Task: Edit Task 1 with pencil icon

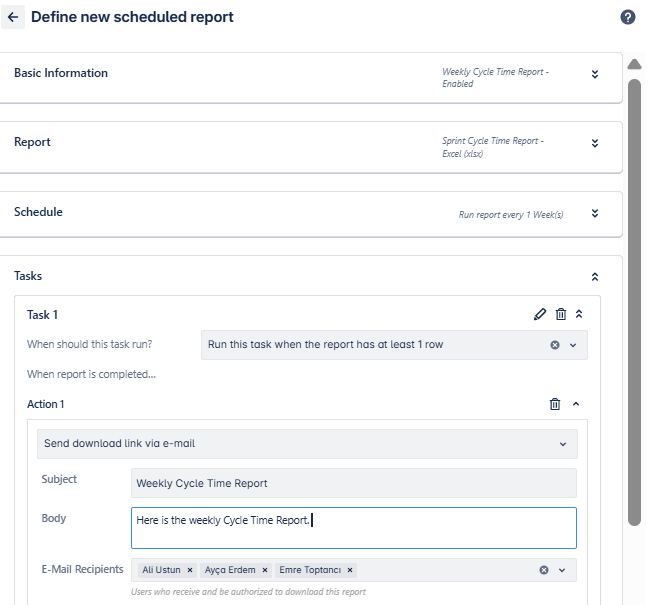Action: coord(540,314)
